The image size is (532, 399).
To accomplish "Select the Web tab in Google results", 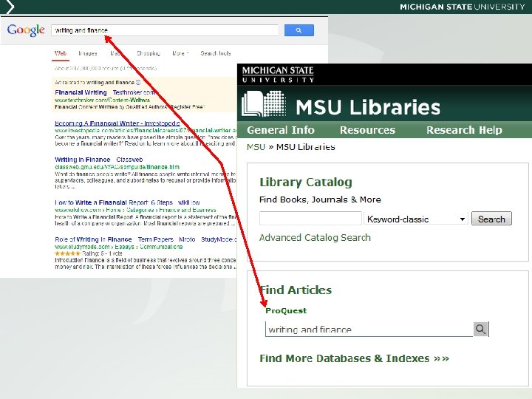I will point(61,53).
